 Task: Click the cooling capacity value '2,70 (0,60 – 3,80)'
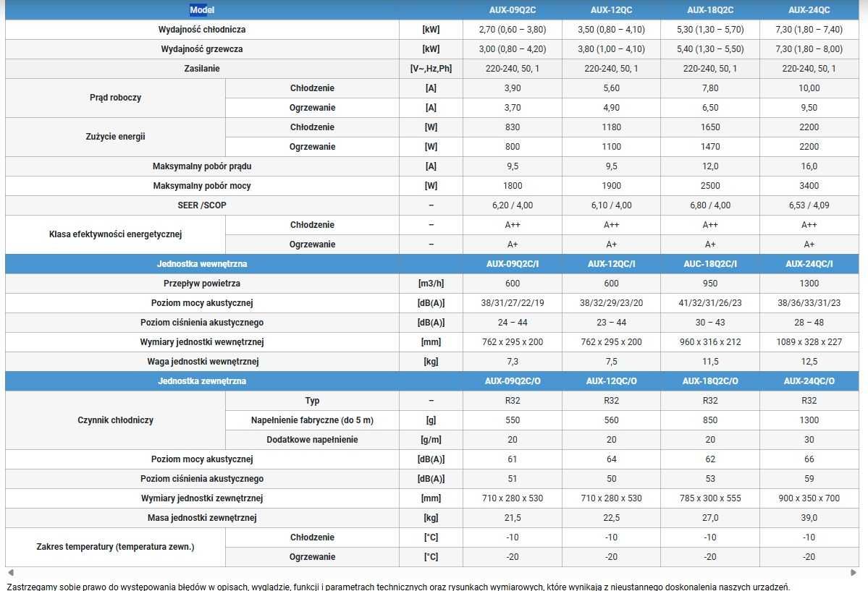coord(513,30)
